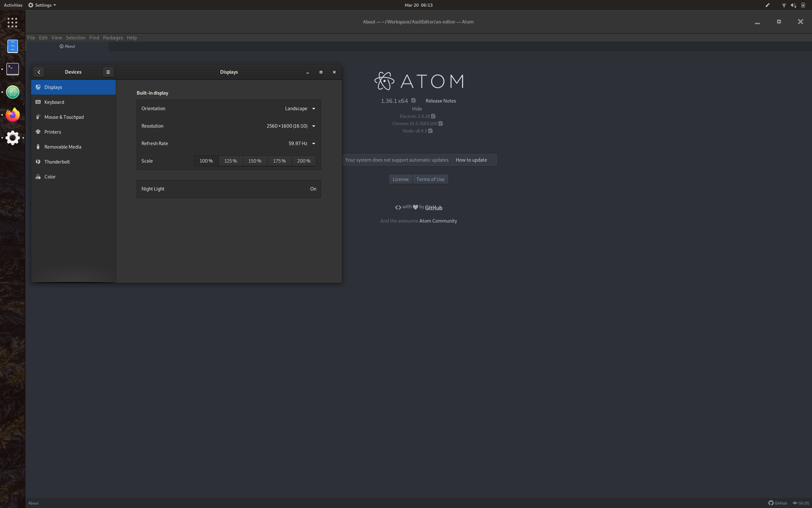The height and width of the screenshot is (508, 812).
Task: Open Firefox from the dock
Action: click(x=13, y=115)
